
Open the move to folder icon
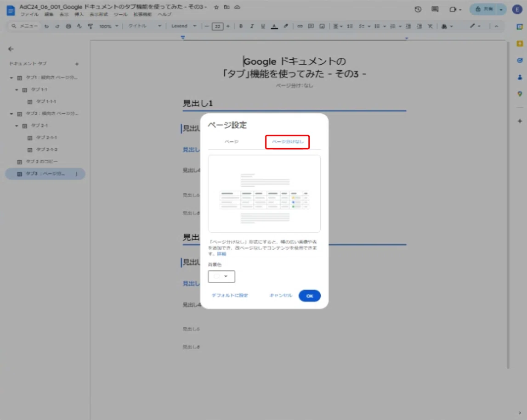click(x=227, y=7)
